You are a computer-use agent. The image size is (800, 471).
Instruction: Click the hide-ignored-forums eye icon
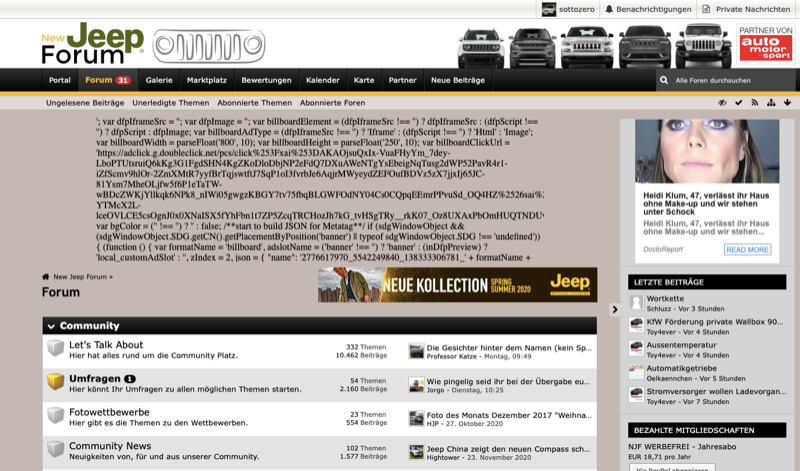coord(722,103)
